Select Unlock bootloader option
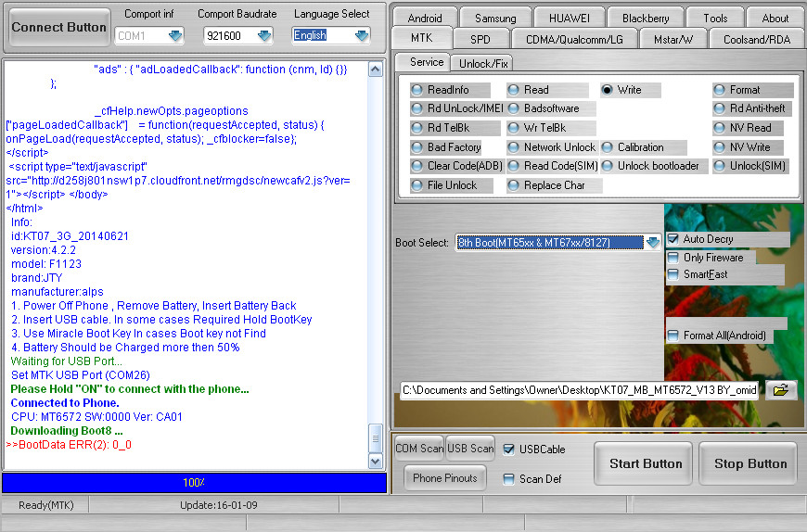 [x=654, y=166]
